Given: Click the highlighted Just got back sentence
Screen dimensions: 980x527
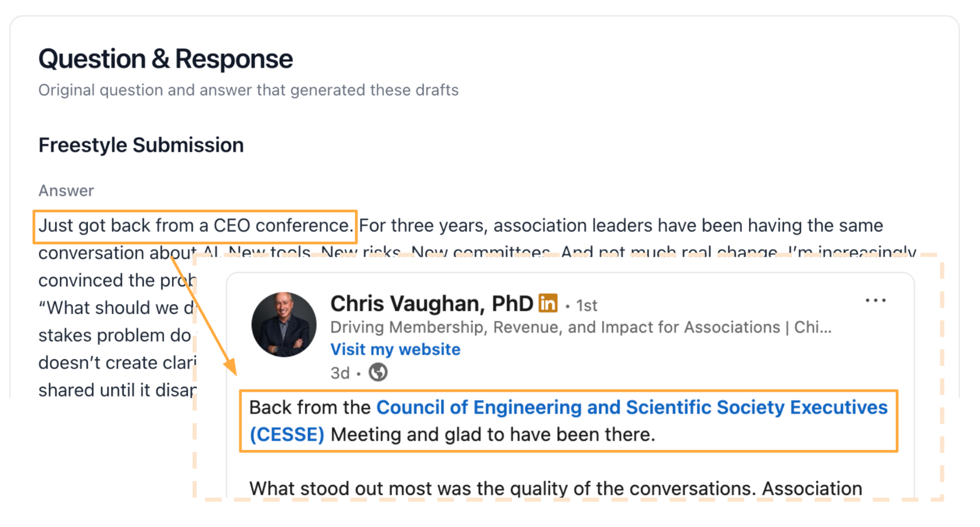Looking at the screenshot, I should [x=195, y=225].
